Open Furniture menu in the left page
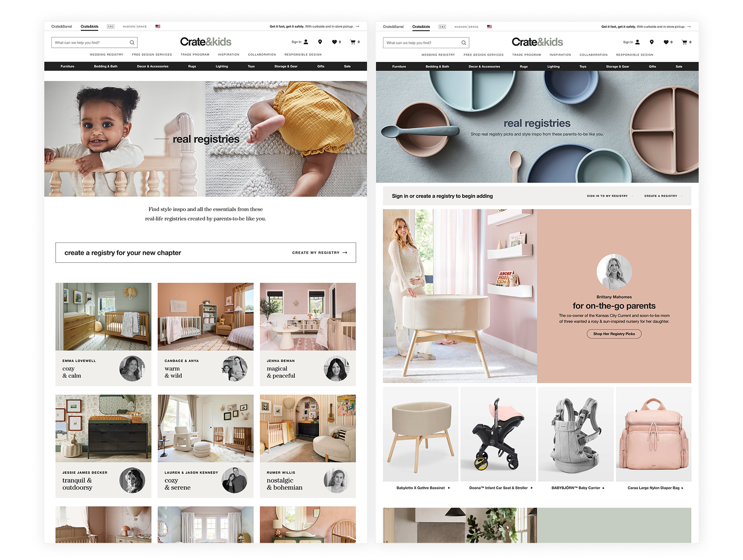The image size is (743, 560). [67, 66]
